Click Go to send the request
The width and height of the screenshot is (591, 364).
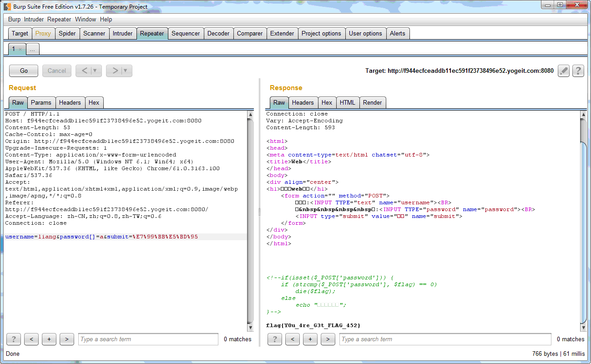[24, 71]
